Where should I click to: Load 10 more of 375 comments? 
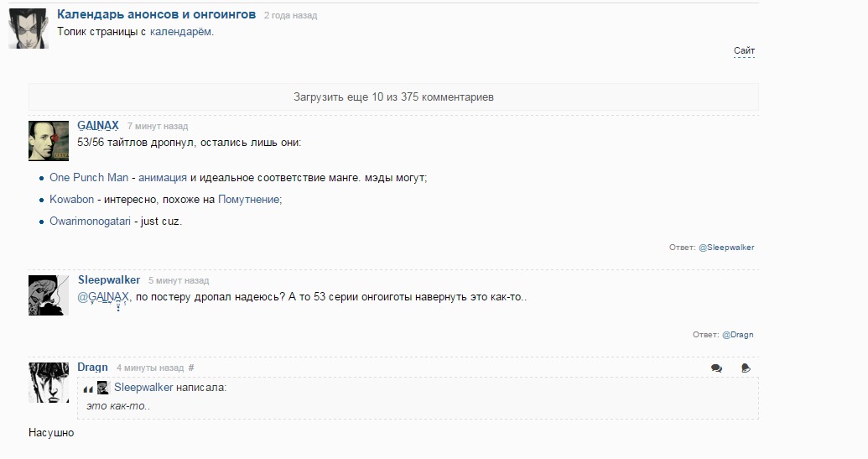click(x=393, y=97)
